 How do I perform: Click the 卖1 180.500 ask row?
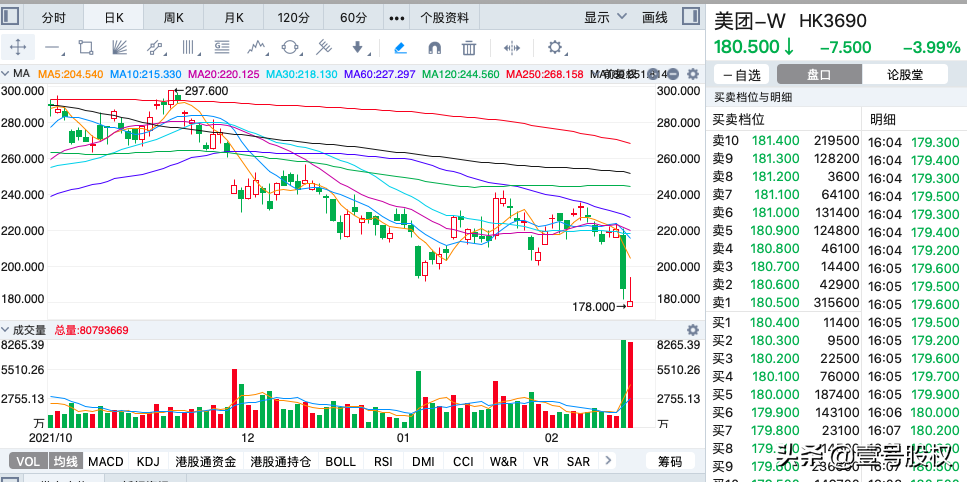(786, 303)
